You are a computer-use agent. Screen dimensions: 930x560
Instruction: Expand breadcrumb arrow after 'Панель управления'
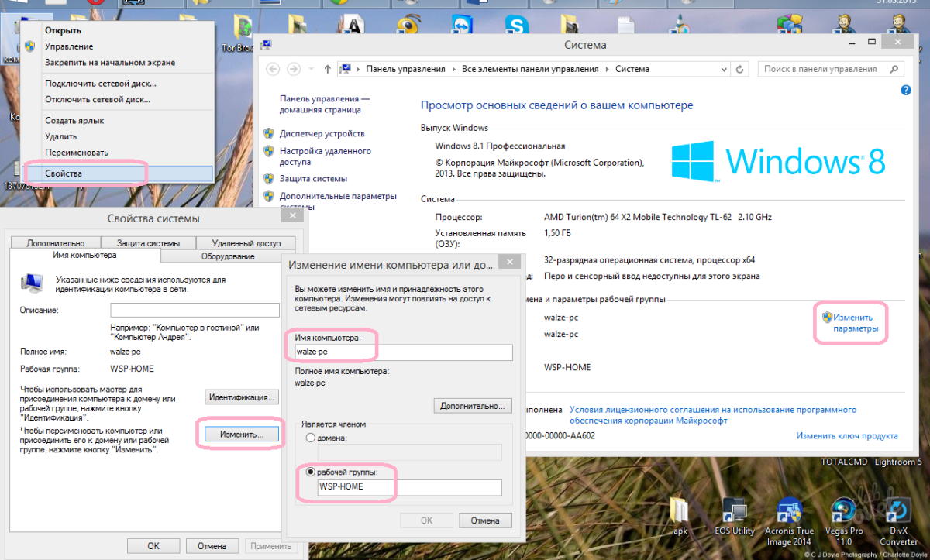click(x=453, y=69)
